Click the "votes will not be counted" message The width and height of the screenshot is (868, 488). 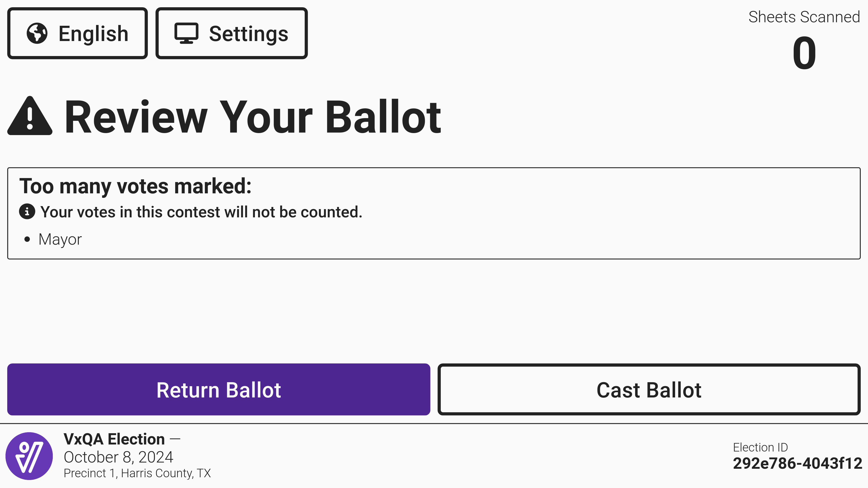(201, 212)
